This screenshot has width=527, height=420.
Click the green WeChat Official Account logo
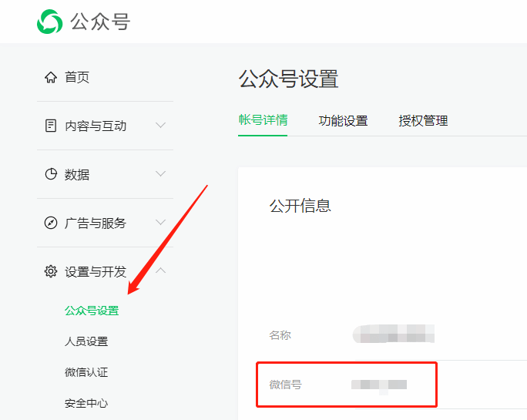pyautogui.click(x=50, y=22)
